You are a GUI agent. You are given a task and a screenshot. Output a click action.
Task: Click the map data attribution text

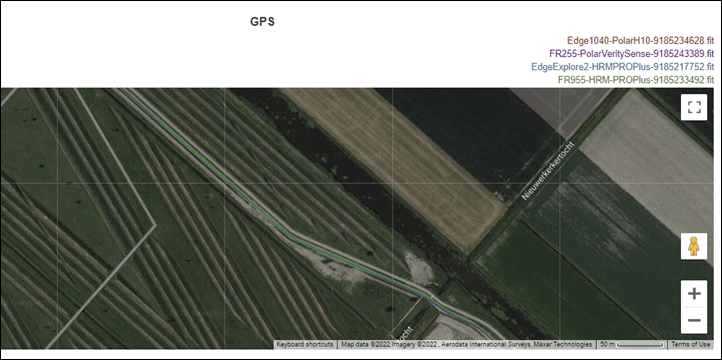[466, 344]
